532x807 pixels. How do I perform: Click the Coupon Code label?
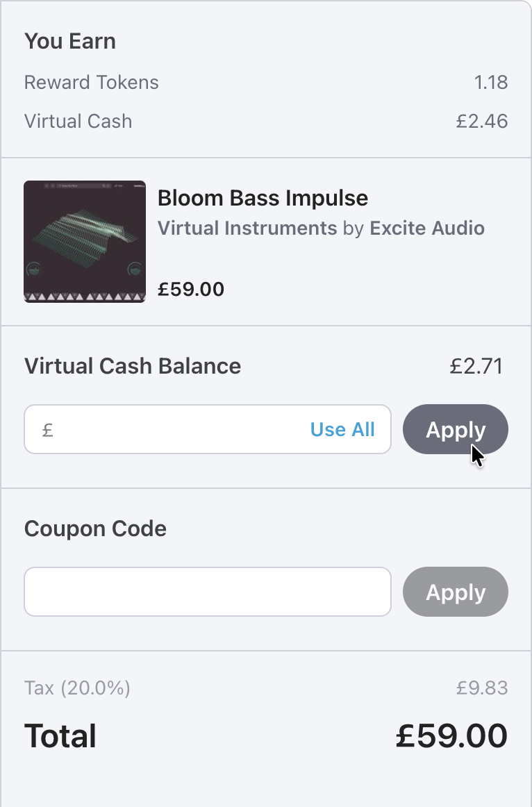95,529
